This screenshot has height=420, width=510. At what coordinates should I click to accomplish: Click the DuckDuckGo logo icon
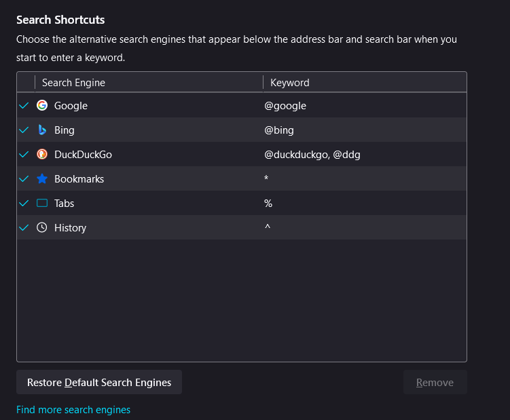pos(42,155)
